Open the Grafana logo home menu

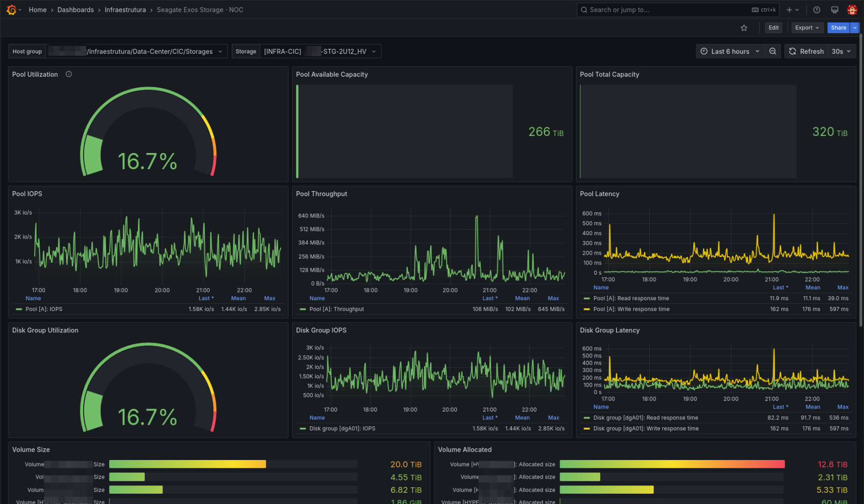click(x=11, y=10)
